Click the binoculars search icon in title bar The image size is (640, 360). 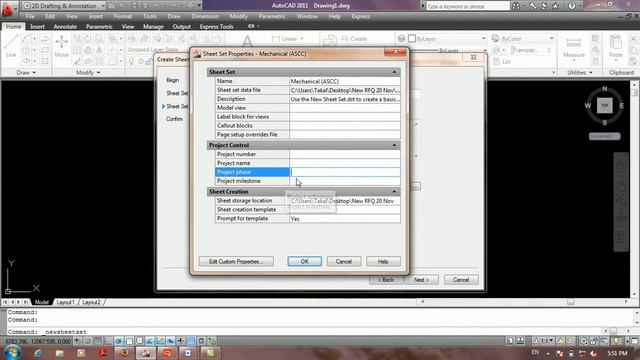[x=516, y=6]
